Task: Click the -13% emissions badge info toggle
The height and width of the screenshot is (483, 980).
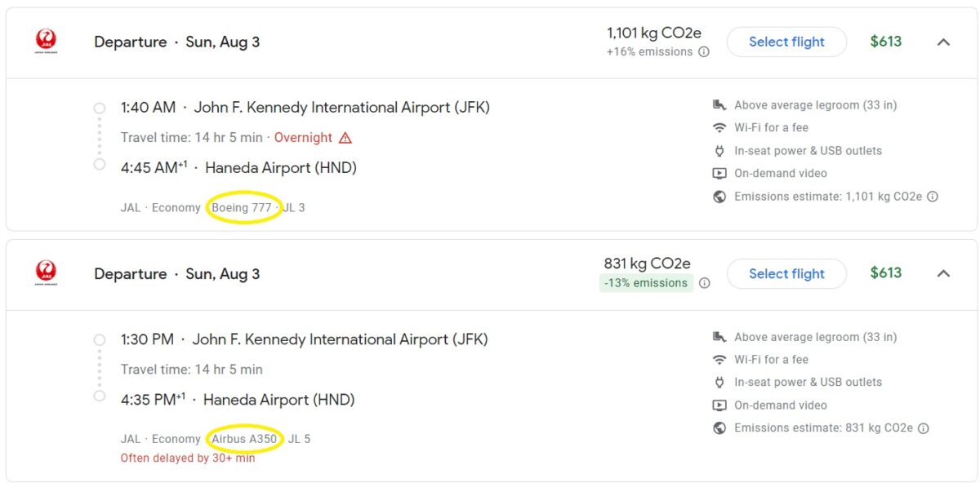Action: pos(704,283)
